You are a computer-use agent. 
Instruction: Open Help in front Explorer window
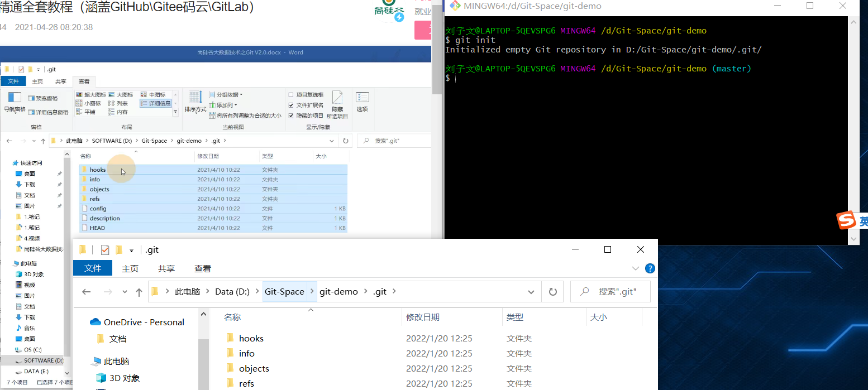pos(650,268)
